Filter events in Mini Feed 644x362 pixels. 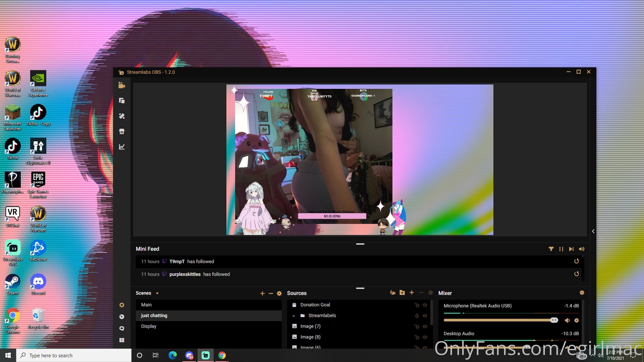point(551,249)
